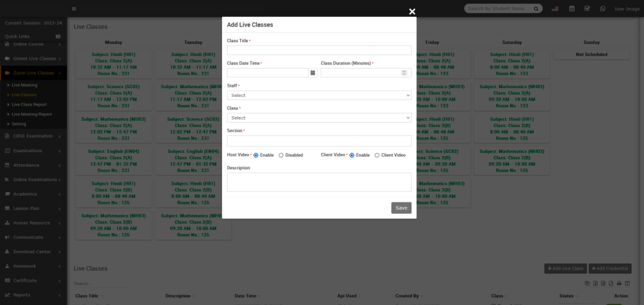The height and width of the screenshot is (305, 644).
Task: Open the calendar icon in the top bar
Action: point(572,9)
